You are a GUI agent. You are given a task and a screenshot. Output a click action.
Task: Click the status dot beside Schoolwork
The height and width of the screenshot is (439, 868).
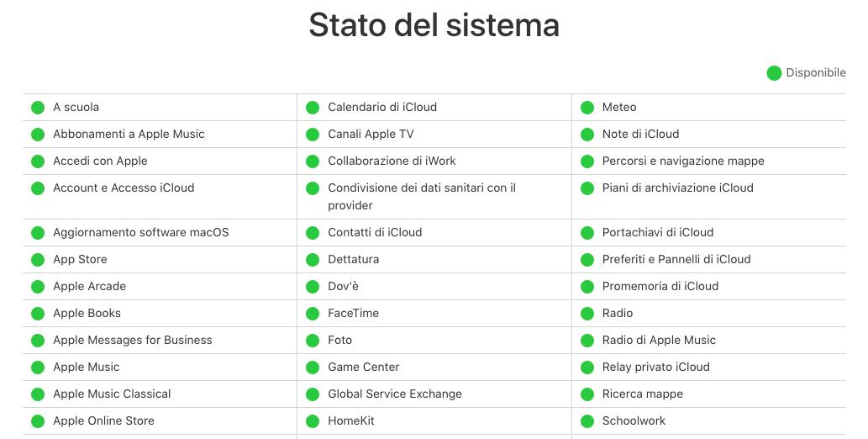[587, 421]
